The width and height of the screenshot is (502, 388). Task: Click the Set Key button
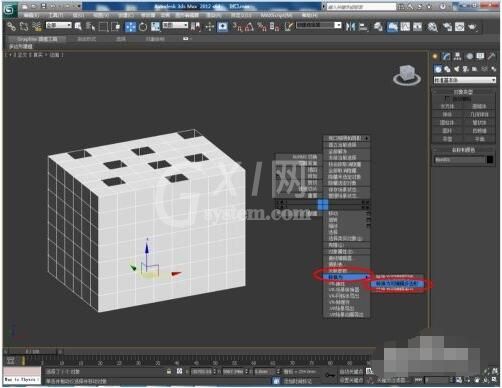point(352,380)
